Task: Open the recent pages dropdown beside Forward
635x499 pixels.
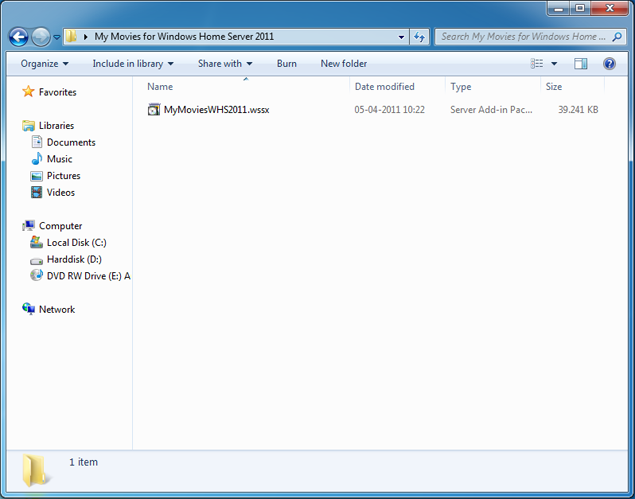Action: (57, 37)
